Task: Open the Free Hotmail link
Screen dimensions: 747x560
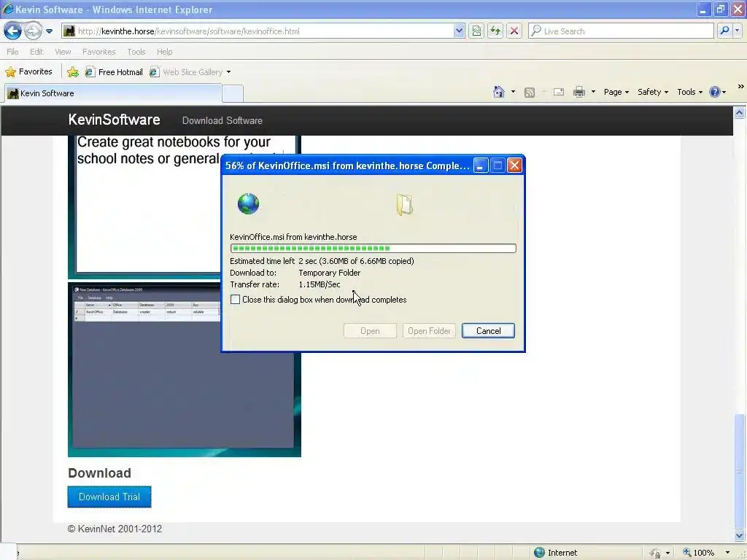Action: coord(114,72)
